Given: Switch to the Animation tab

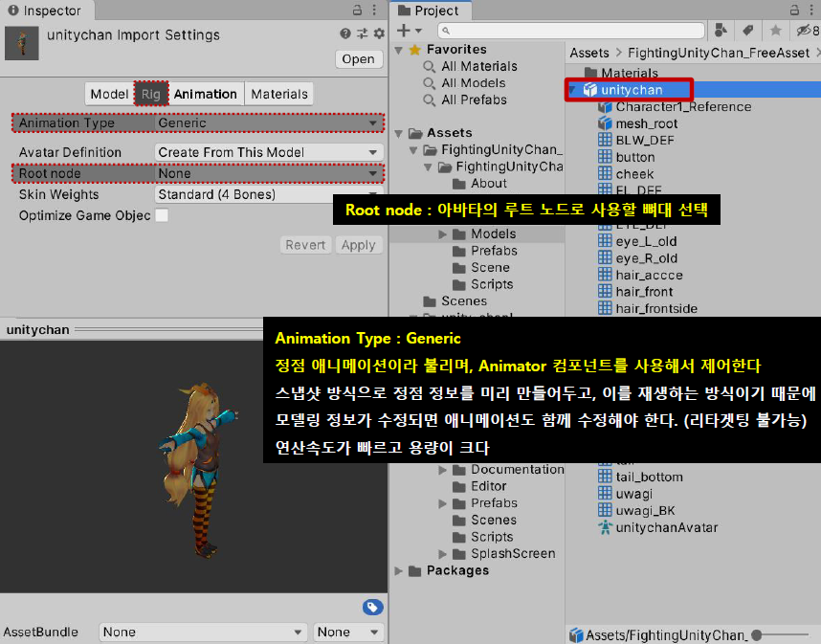Looking at the screenshot, I should 205,94.
